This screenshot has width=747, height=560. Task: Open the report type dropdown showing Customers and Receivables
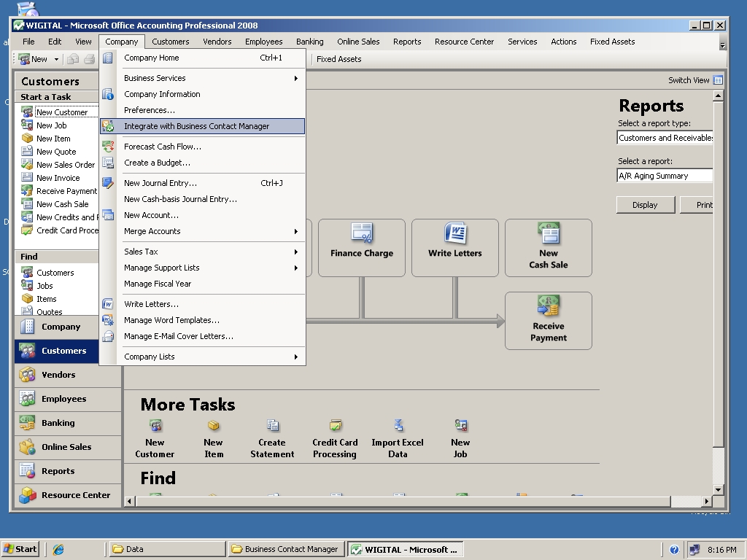(x=665, y=138)
